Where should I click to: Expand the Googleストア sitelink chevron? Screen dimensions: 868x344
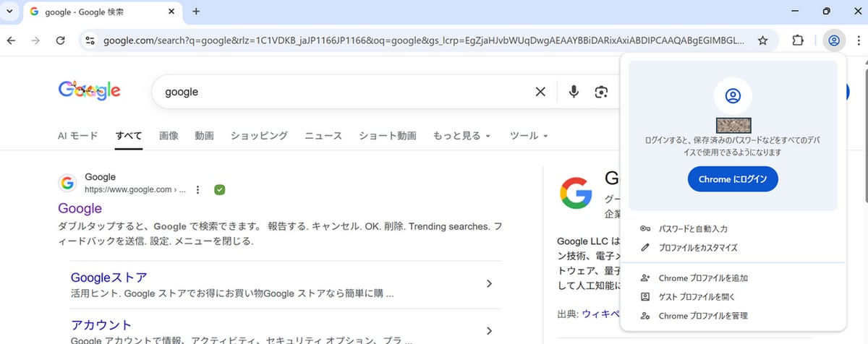(x=489, y=284)
